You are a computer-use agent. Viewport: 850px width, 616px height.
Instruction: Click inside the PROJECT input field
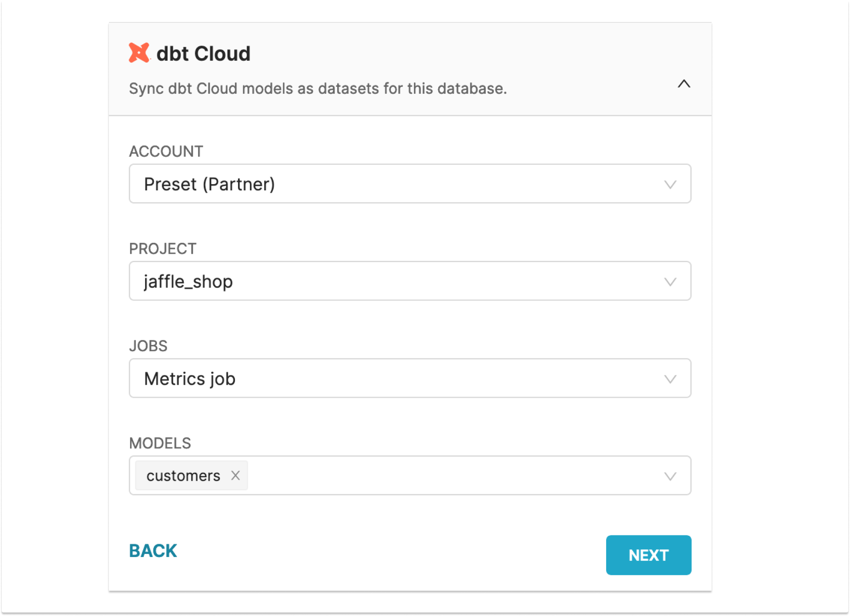353,281
